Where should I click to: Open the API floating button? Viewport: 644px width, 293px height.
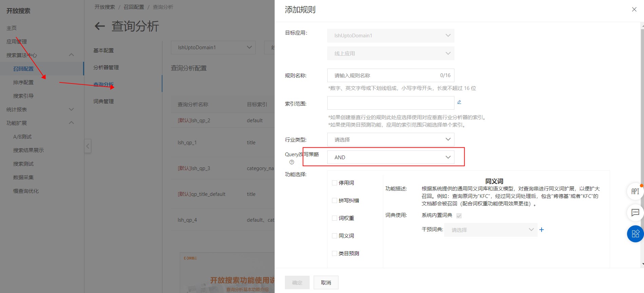pyautogui.click(x=635, y=191)
